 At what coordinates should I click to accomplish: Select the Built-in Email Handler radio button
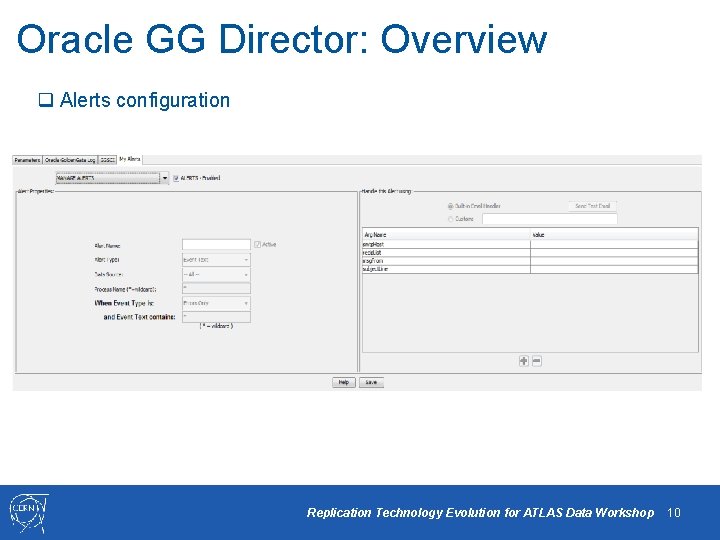point(450,207)
